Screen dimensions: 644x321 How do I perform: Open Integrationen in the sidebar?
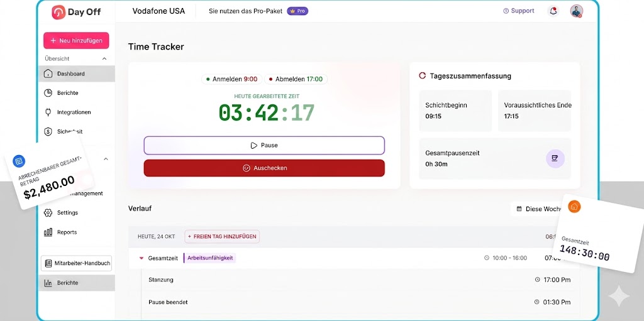pos(76,112)
